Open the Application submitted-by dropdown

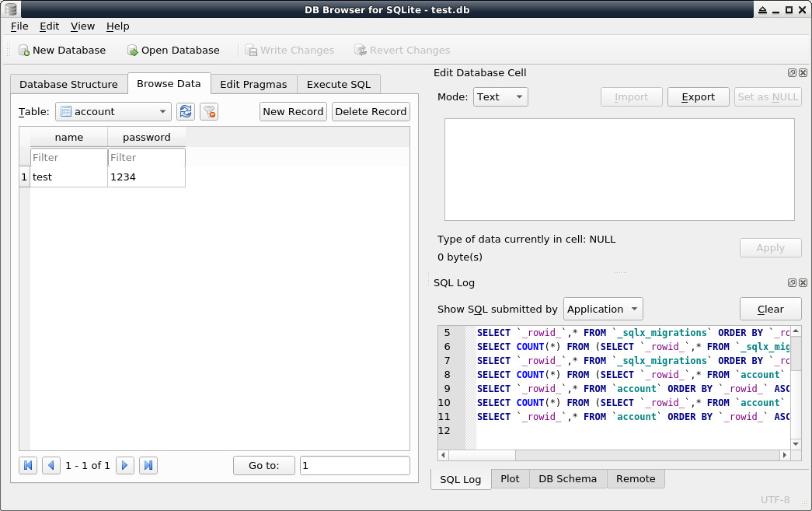(x=603, y=310)
